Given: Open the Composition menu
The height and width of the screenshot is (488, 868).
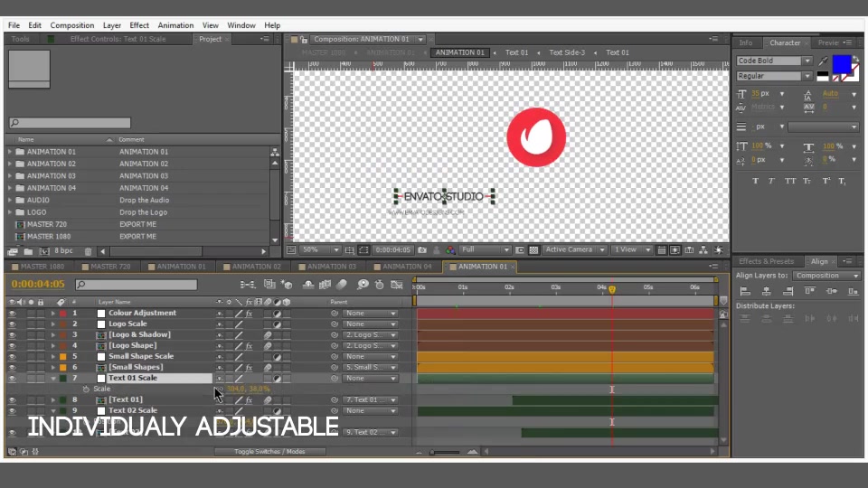Looking at the screenshot, I should coord(72,25).
